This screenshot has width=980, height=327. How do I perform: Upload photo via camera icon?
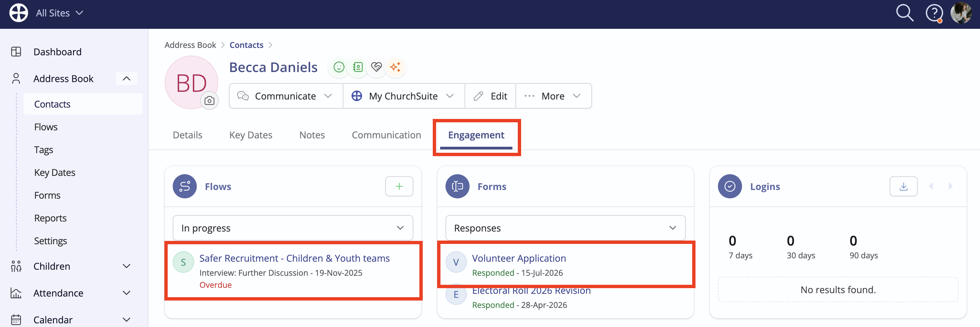[209, 101]
